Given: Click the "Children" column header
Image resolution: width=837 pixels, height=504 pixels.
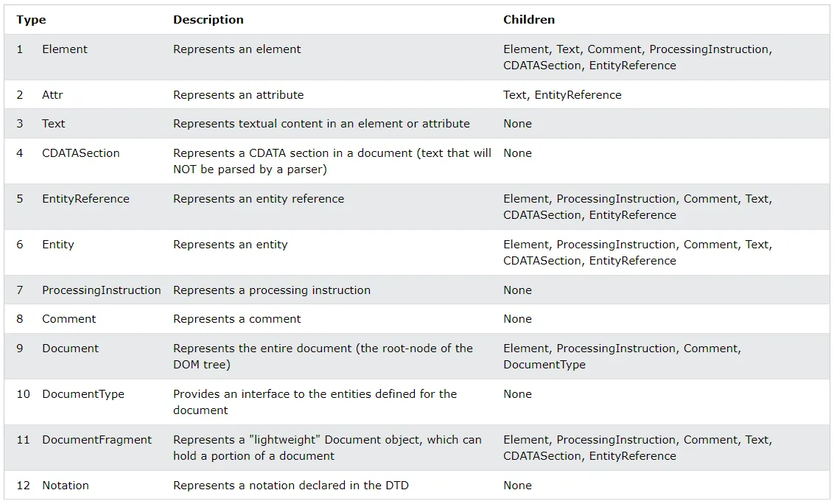Looking at the screenshot, I should (529, 20).
